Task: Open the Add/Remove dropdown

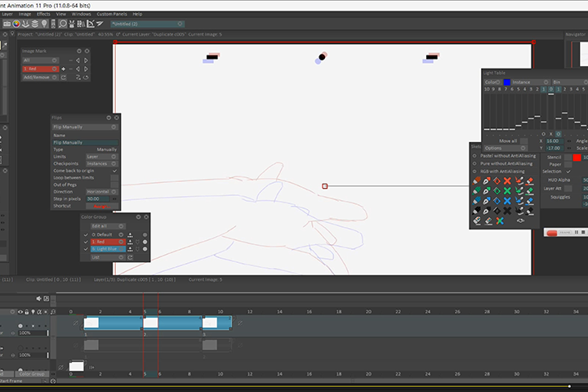Action: click(x=40, y=78)
